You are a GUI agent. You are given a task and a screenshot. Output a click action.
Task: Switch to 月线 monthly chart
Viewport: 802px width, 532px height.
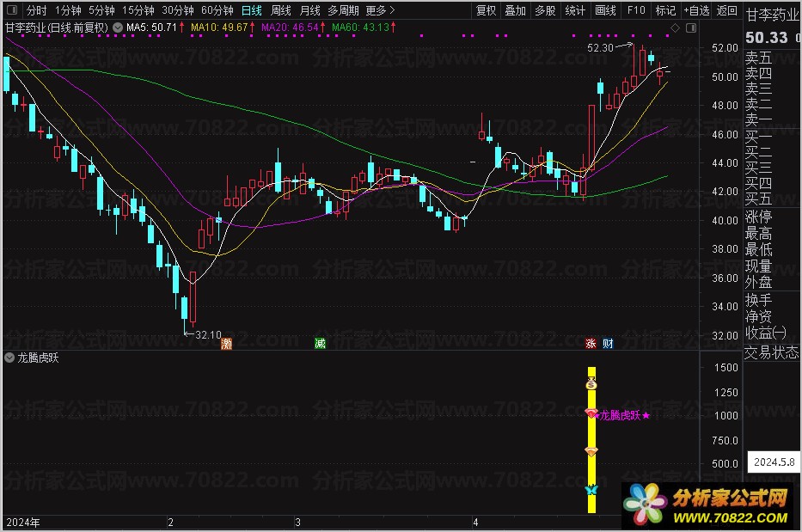tap(310, 10)
